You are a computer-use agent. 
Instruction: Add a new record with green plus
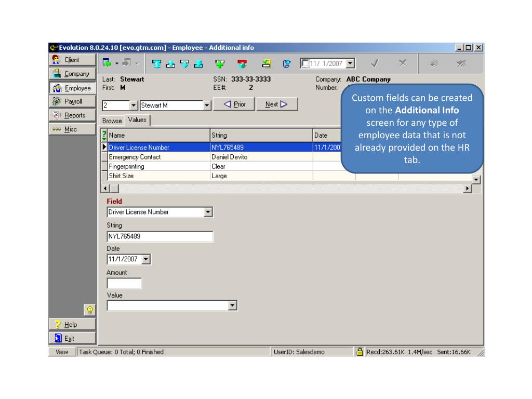[x=220, y=63]
